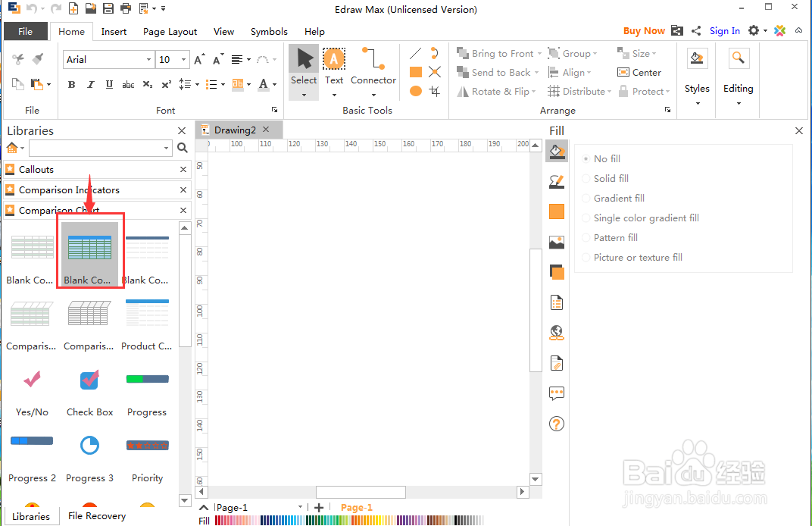Screen dimensions: 812x526
Task: Apply strikethrough formatting
Action: [x=128, y=84]
